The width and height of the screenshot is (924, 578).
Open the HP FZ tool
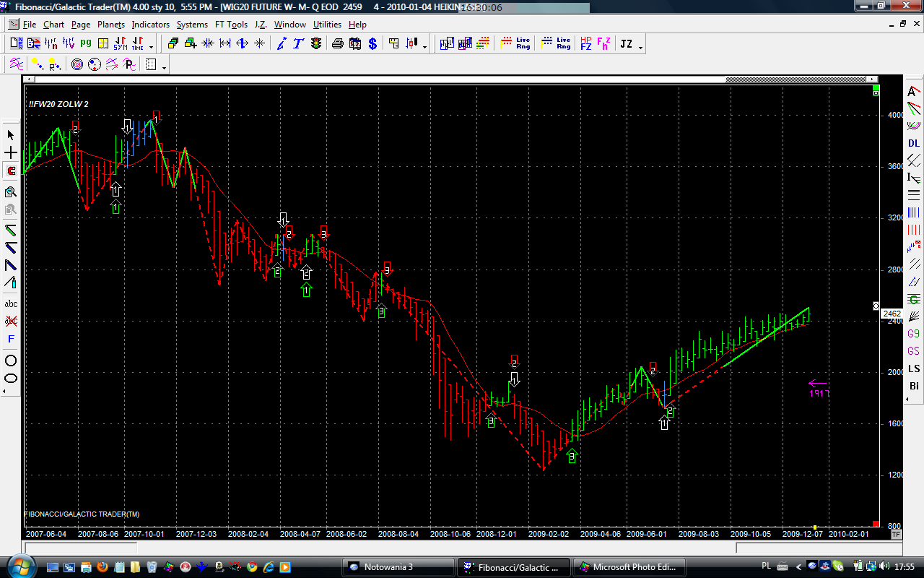click(585, 44)
